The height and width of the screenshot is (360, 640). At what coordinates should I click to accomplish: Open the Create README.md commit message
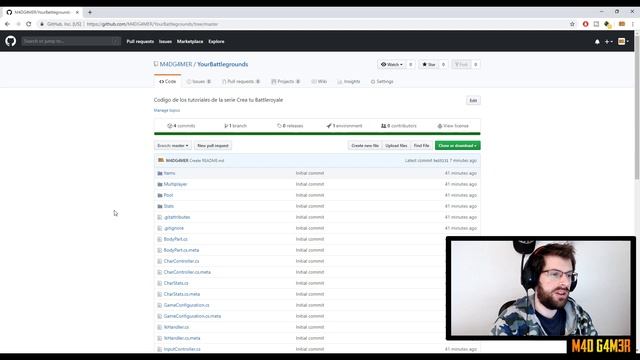[207, 161]
